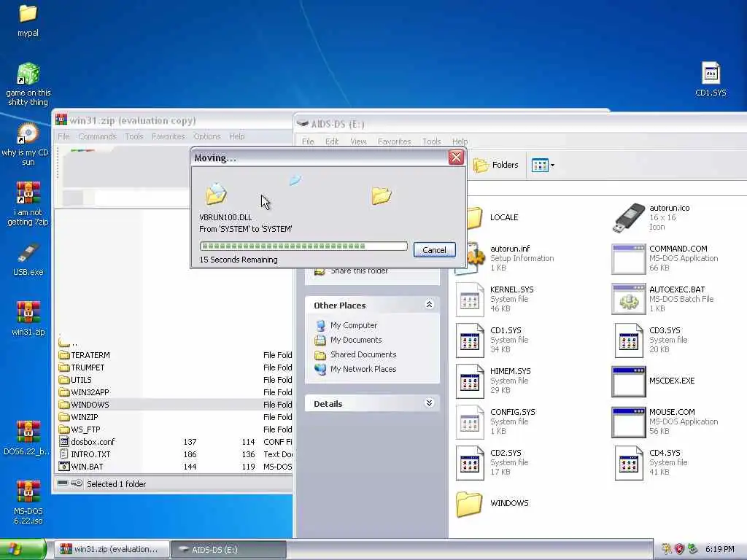Open Commands menu in win31.zip window
The height and width of the screenshot is (560, 747).
[x=97, y=136]
